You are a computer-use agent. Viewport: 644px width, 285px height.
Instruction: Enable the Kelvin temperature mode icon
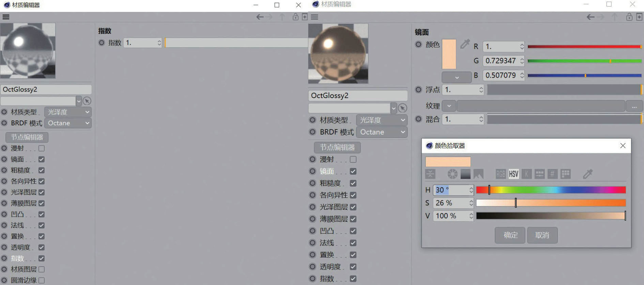click(x=526, y=174)
